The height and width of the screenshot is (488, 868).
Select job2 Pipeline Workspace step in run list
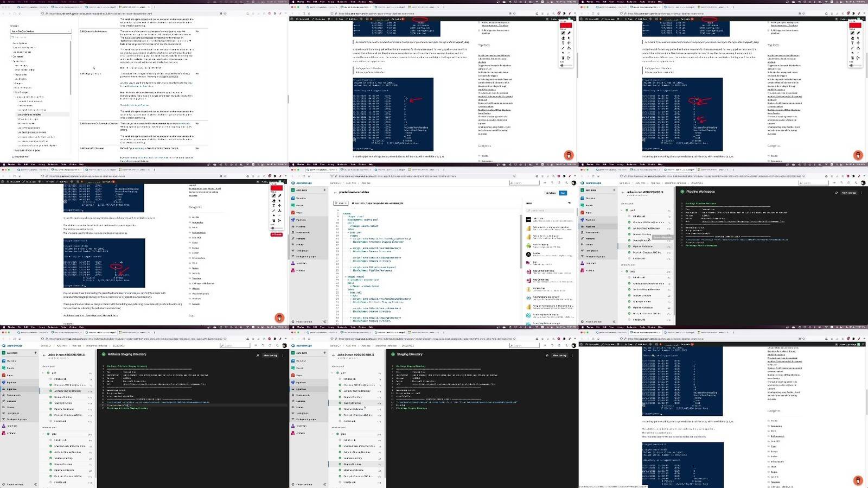pyautogui.click(x=646, y=307)
